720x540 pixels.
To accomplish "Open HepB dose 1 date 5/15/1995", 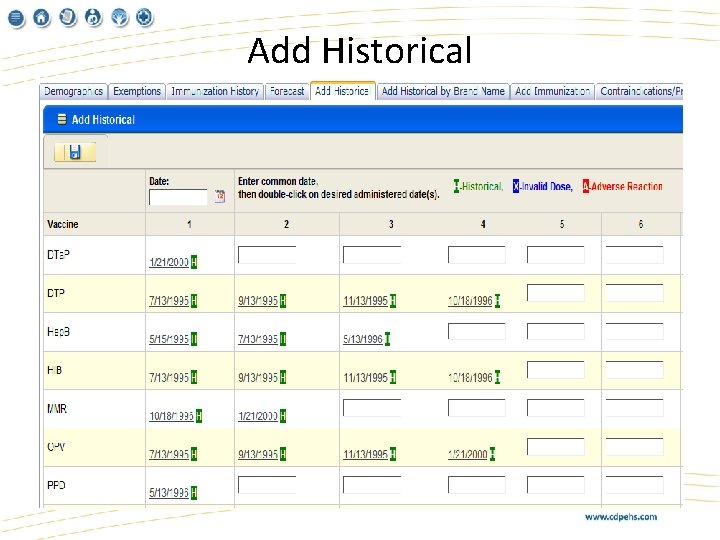I will [169, 339].
